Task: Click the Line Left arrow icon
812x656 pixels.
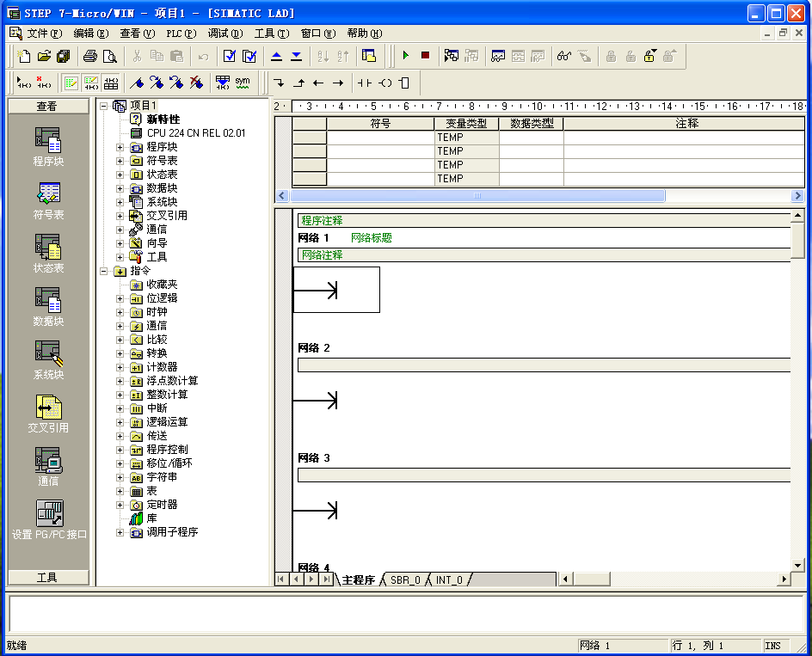Action: [x=318, y=83]
